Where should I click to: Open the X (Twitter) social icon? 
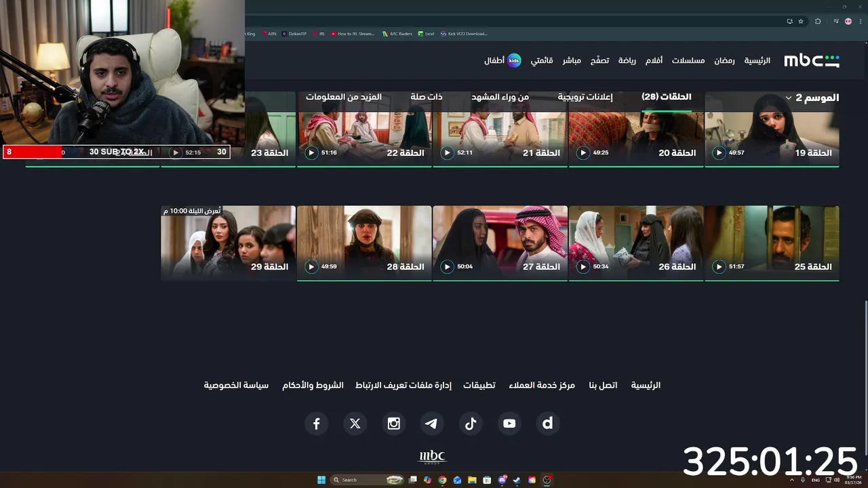[355, 424]
